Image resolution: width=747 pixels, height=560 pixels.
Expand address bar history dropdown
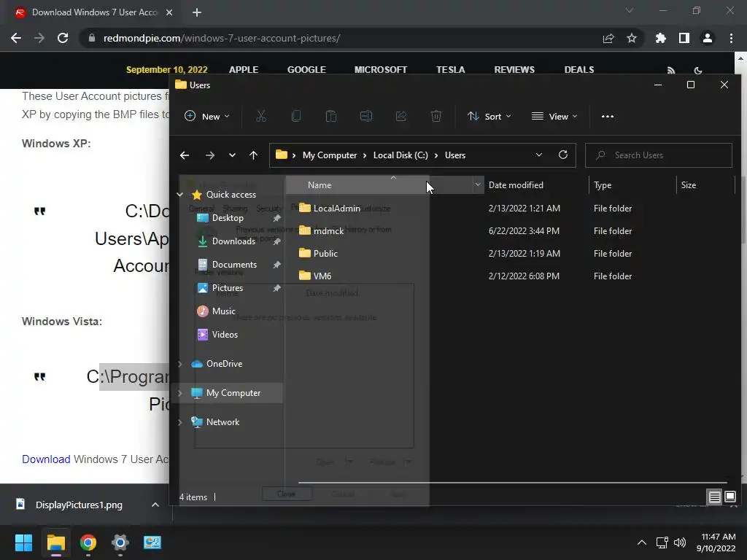point(539,155)
